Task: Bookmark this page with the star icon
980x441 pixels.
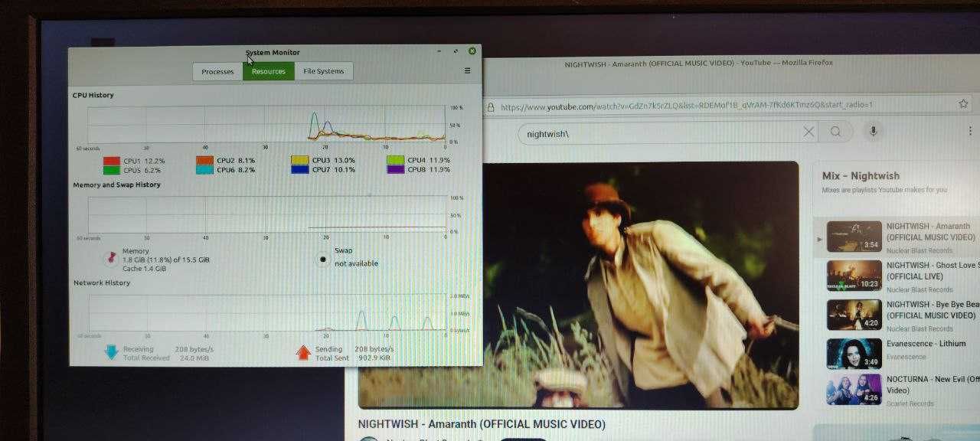Action: (x=963, y=104)
